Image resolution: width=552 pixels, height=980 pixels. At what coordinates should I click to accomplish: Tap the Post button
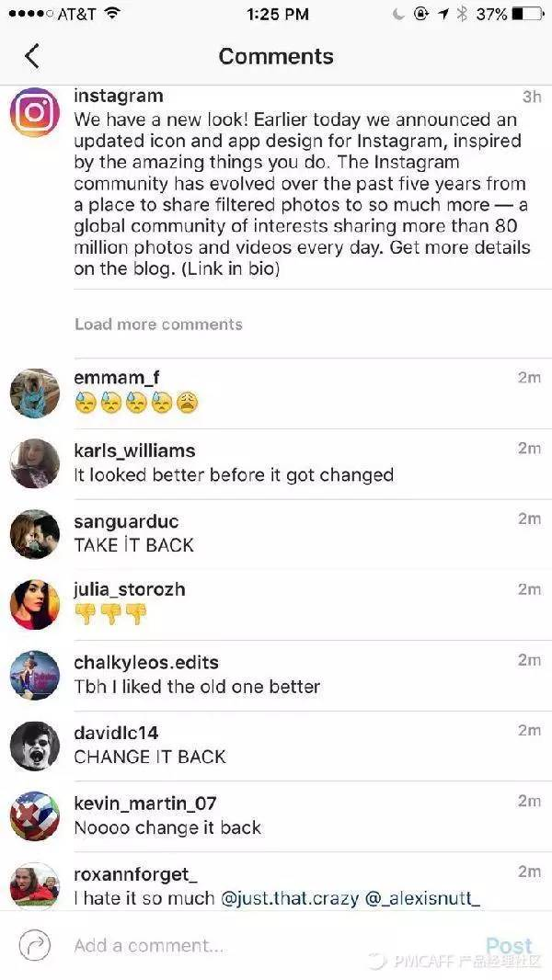point(510,946)
